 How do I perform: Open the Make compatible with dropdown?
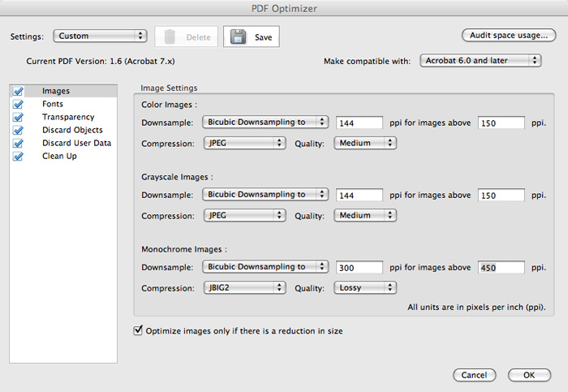coord(480,61)
